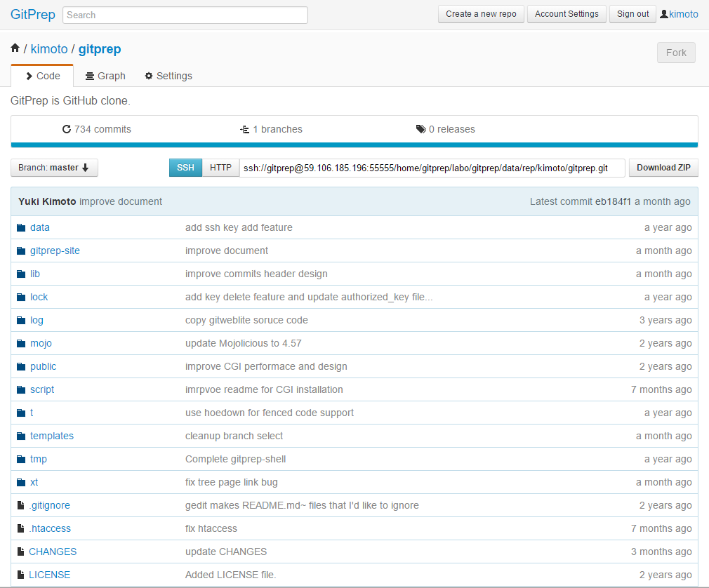
Task: Open the tmp folder
Action: pos(39,459)
